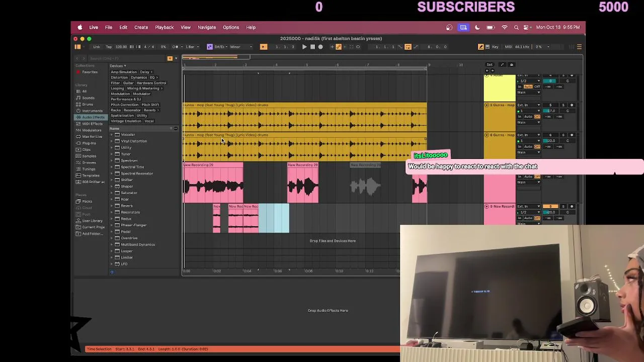This screenshot has width=644, height=362.
Task: Toggle the arrangement Loop switch
Action: click(x=408, y=47)
